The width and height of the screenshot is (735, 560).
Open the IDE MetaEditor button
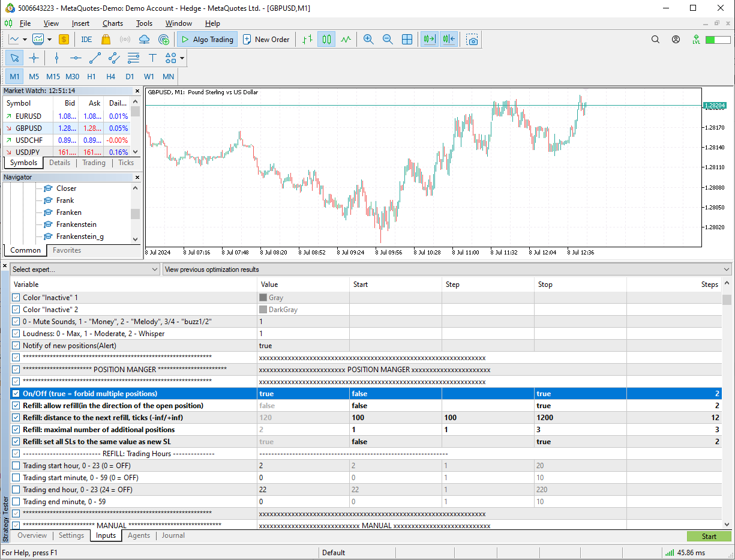86,40
